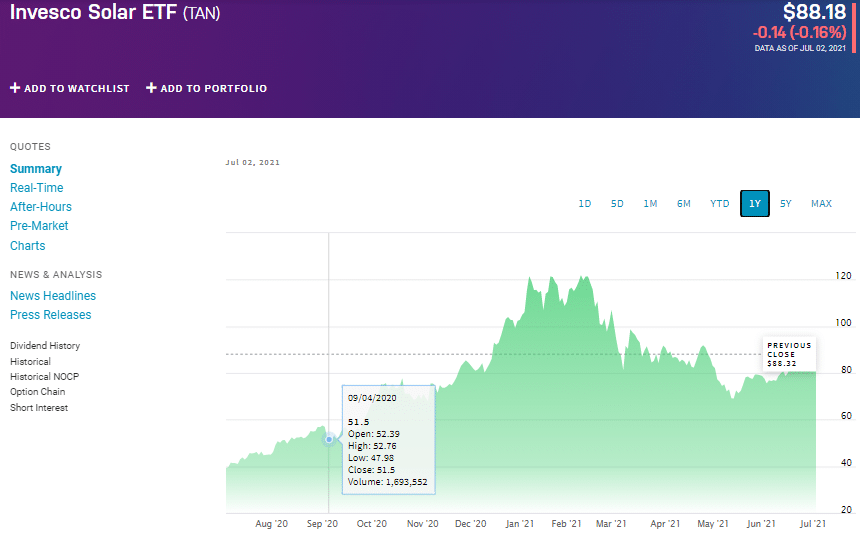Show year-to-date YTD chart
The height and width of the screenshot is (541, 860).
(720, 204)
